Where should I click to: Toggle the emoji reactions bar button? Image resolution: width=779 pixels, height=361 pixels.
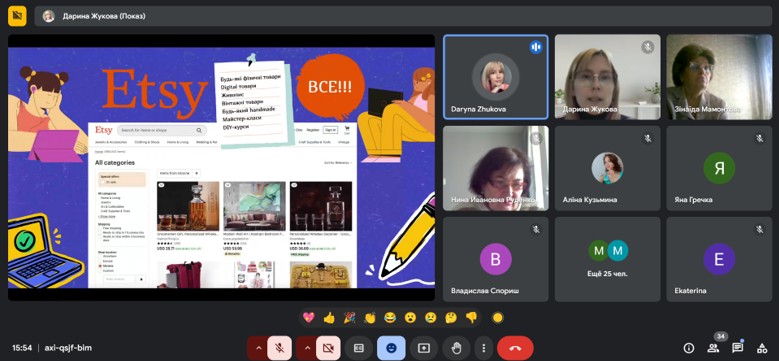[x=391, y=348]
